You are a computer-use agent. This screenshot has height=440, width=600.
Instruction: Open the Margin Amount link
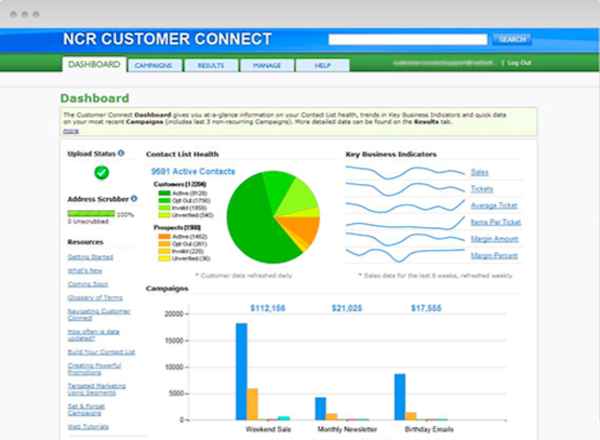[494, 239]
